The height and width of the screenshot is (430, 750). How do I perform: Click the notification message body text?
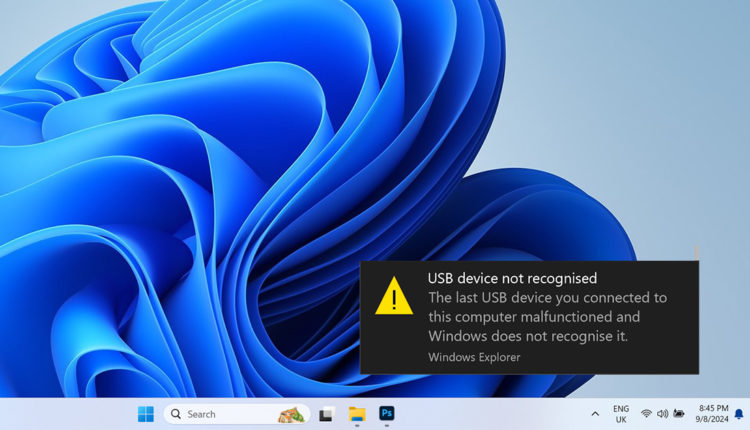pos(548,317)
